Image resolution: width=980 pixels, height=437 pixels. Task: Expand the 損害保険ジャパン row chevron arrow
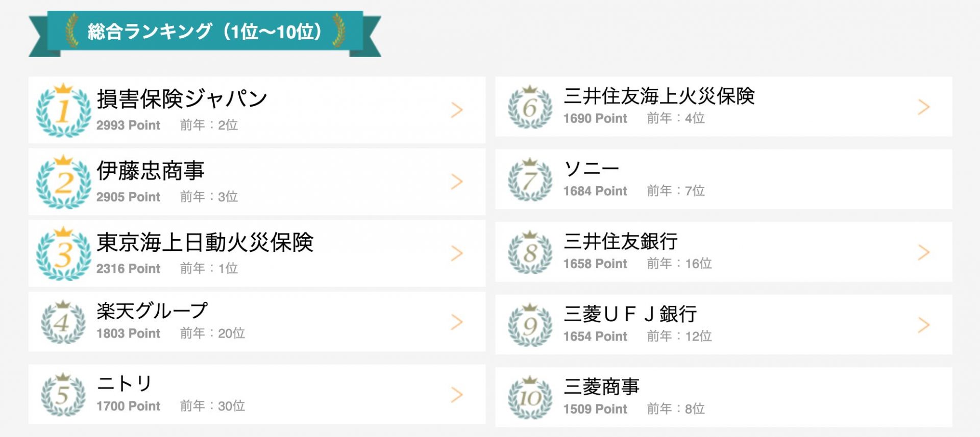click(x=457, y=110)
